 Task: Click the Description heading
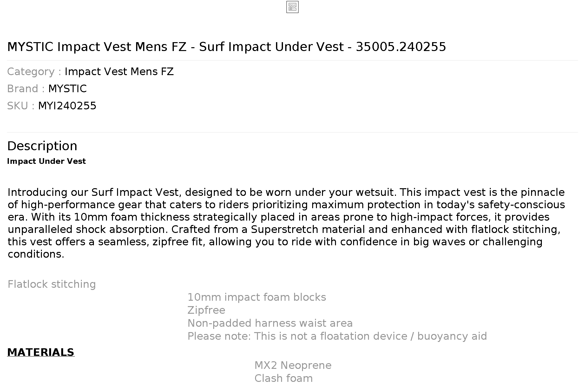coord(42,146)
